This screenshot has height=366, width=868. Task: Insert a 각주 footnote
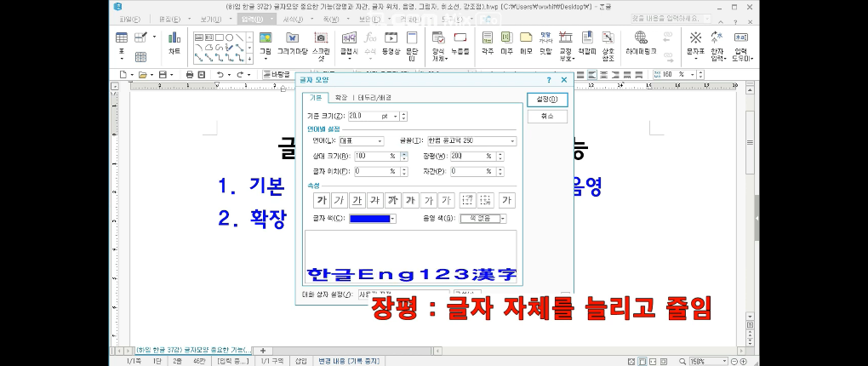(x=488, y=43)
